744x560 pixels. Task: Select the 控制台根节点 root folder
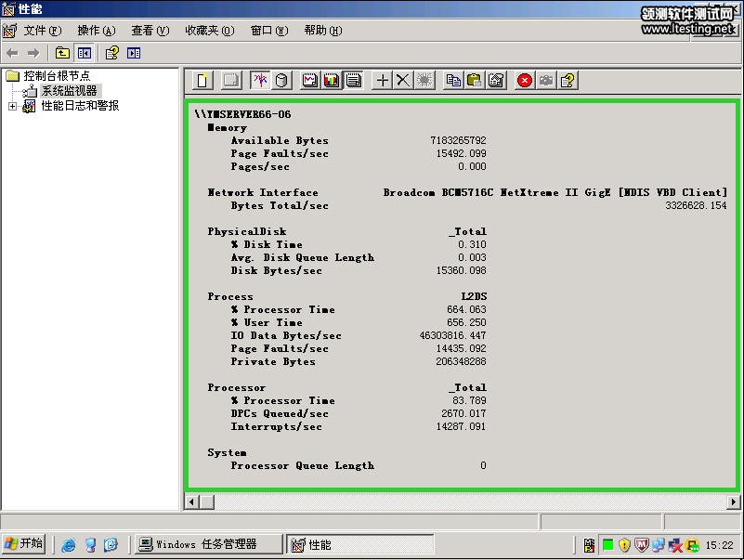(57, 75)
